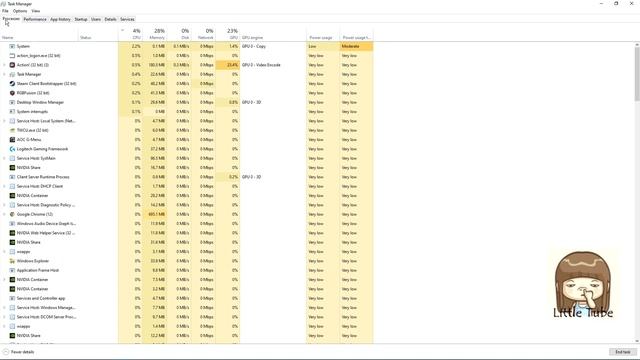Expand the Task Manager process group

click(x=4, y=74)
